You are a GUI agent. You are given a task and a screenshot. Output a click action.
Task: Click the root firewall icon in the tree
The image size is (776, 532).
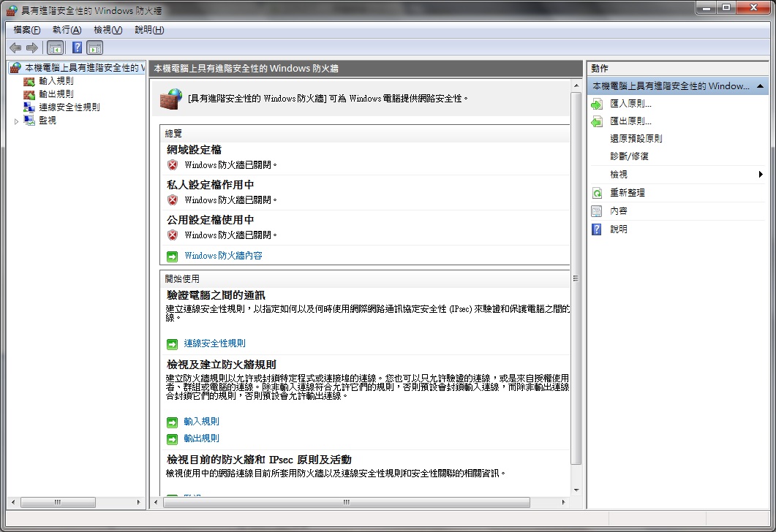[x=15, y=68]
